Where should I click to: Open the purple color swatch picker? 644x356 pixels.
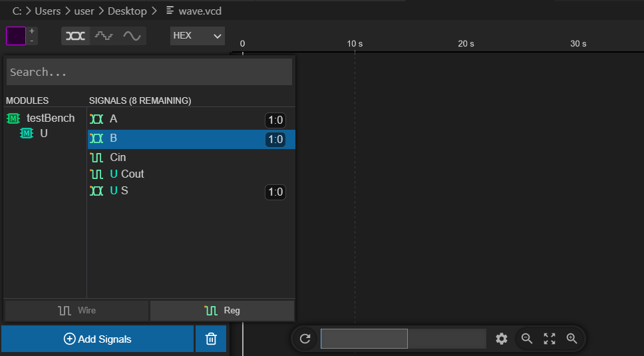(x=16, y=36)
